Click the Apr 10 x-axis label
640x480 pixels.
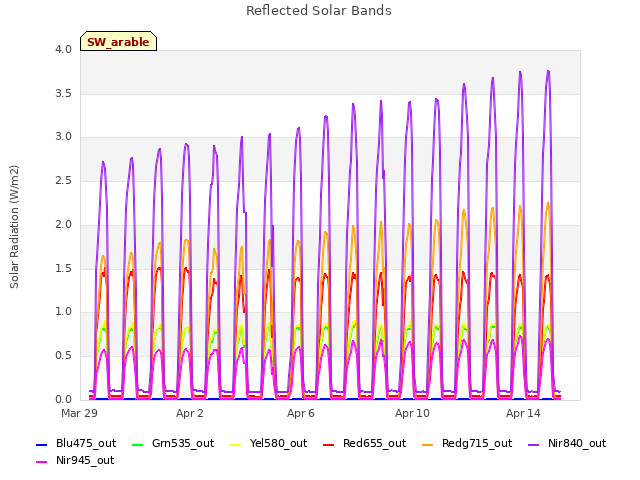pos(412,413)
